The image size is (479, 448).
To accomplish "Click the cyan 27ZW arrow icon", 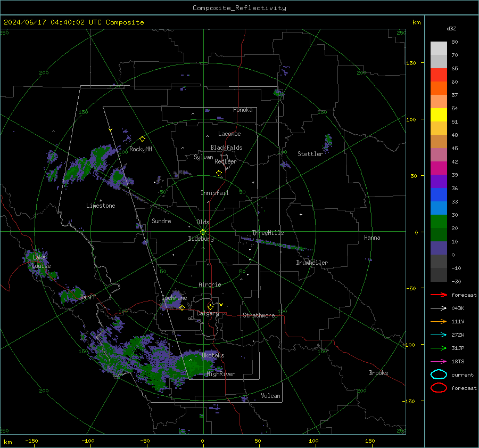I will [x=439, y=335].
